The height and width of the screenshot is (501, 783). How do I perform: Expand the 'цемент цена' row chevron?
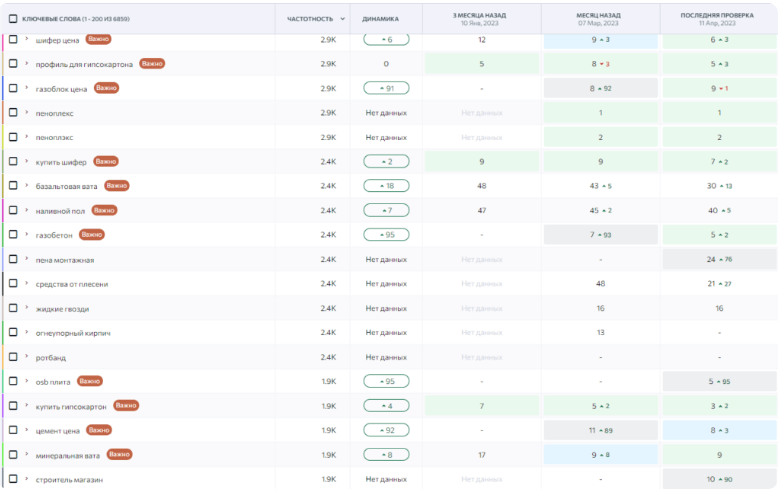(27, 430)
